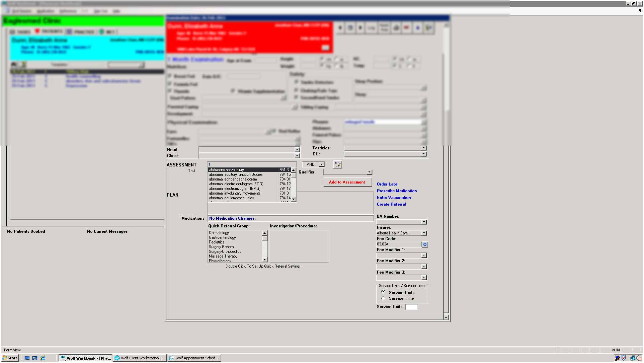This screenshot has height=363, width=644.
Task: Click the Add to Assessment button
Action: click(347, 182)
